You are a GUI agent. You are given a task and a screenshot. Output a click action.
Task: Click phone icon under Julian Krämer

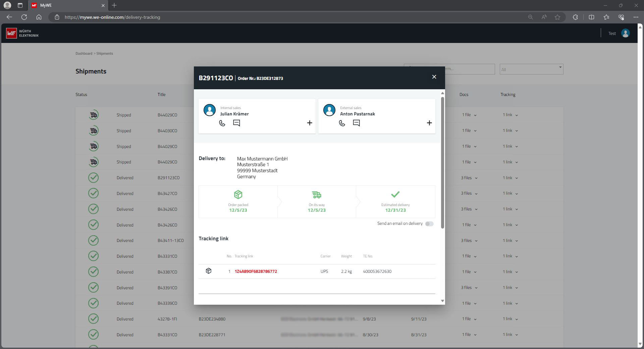(x=222, y=123)
